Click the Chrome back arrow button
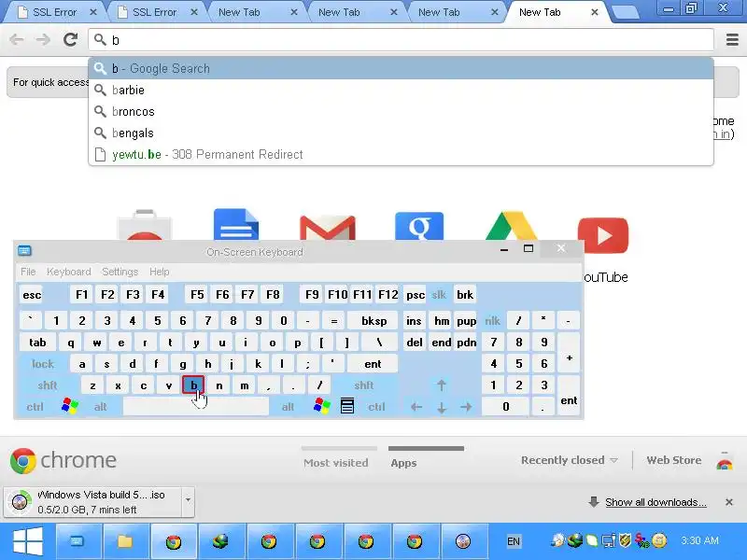 tap(17, 39)
